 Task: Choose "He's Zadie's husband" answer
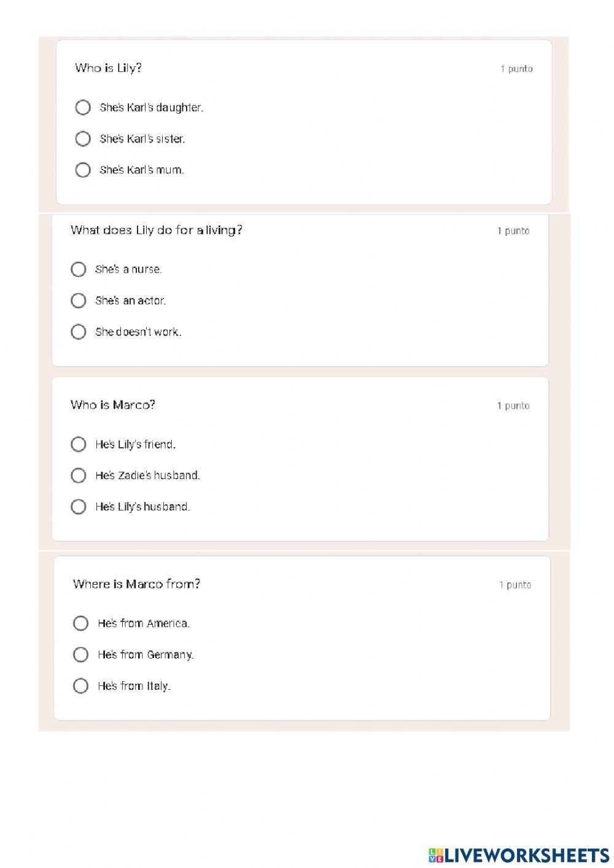[x=79, y=475]
